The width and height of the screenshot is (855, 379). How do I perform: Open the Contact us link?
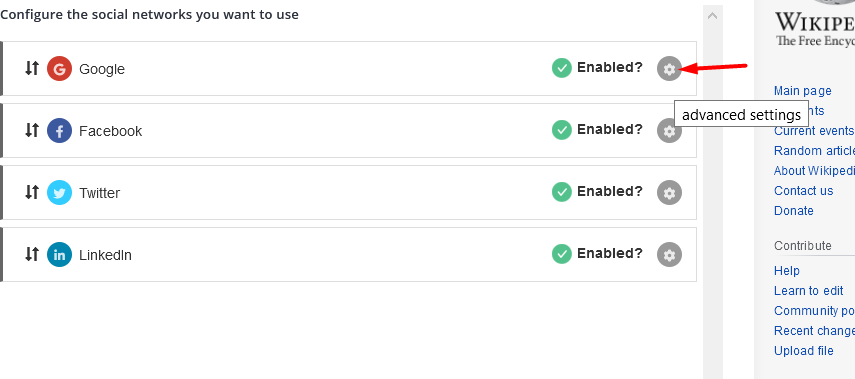(x=803, y=191)
